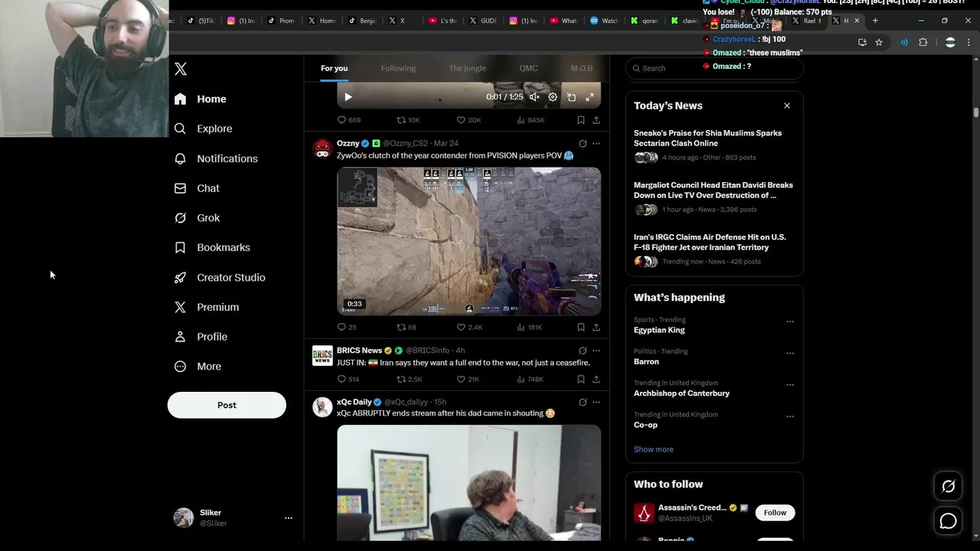Click the Post button

pyautogui.click(x=227, y=405)
